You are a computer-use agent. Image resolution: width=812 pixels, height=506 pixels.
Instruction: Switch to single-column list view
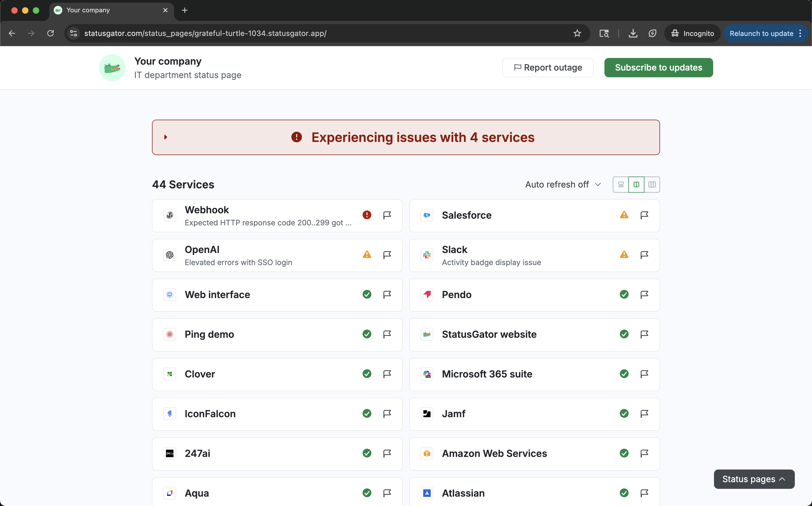coord(621,185)
